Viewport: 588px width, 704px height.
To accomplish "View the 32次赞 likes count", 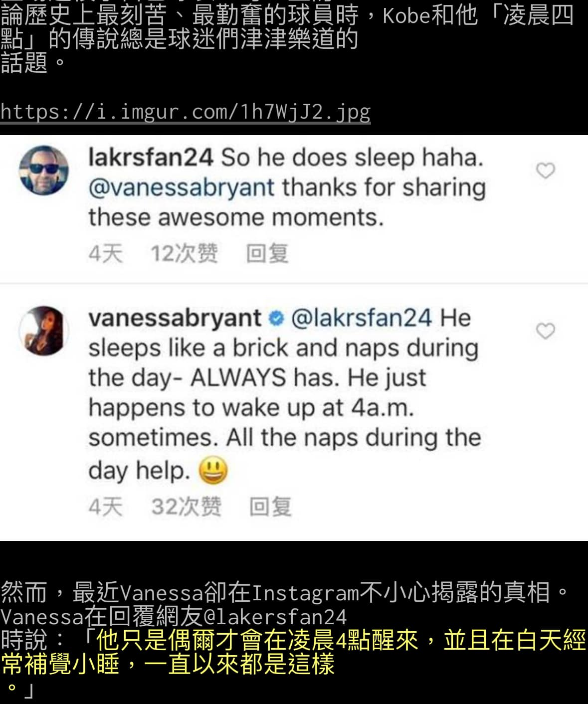I will click(x=187, y=507).
